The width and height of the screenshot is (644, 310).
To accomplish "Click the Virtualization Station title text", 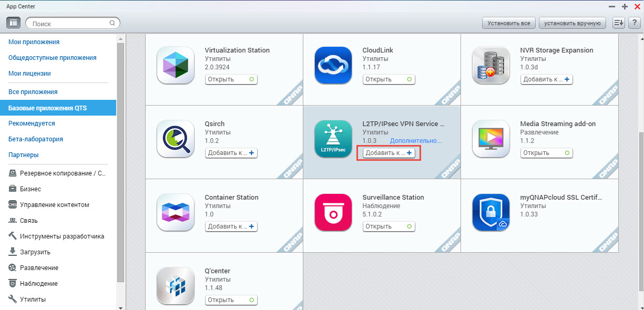I will click(x=237, y=50).
